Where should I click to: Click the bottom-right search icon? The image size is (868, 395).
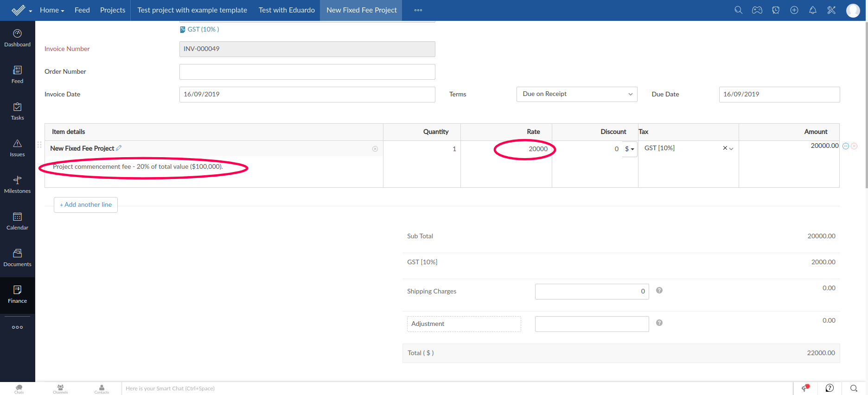coord(854,388)
